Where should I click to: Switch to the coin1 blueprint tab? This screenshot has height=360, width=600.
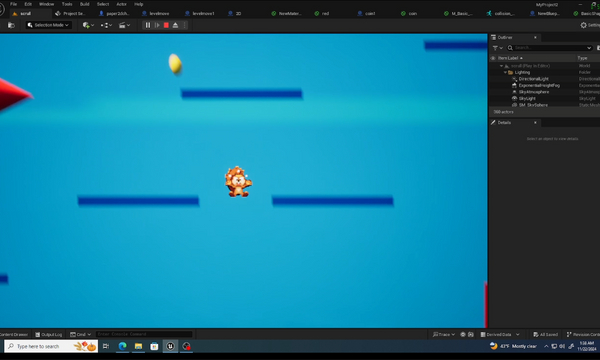click(367, 13)
